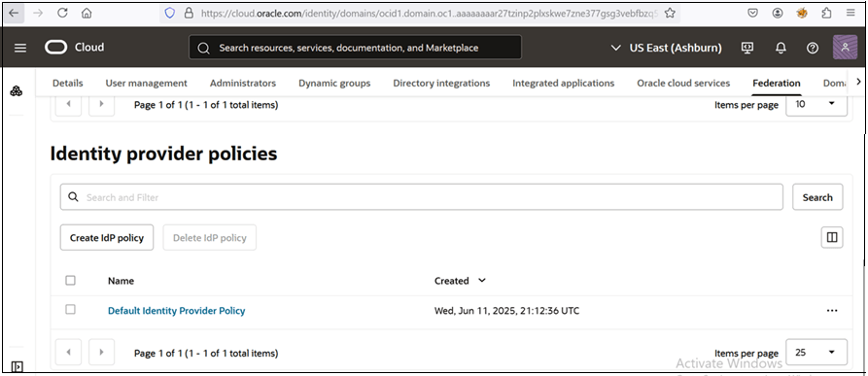The image size is (868, 376).
Task: Open items per page dropdown showing 10
Action: pyautogui.click(x=816, y=105)
